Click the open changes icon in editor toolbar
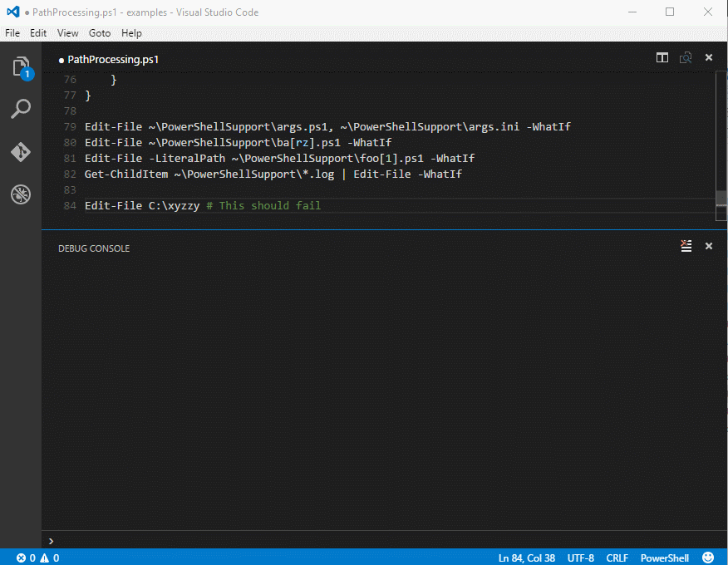 pyautogui.click(x=686, y=58)
